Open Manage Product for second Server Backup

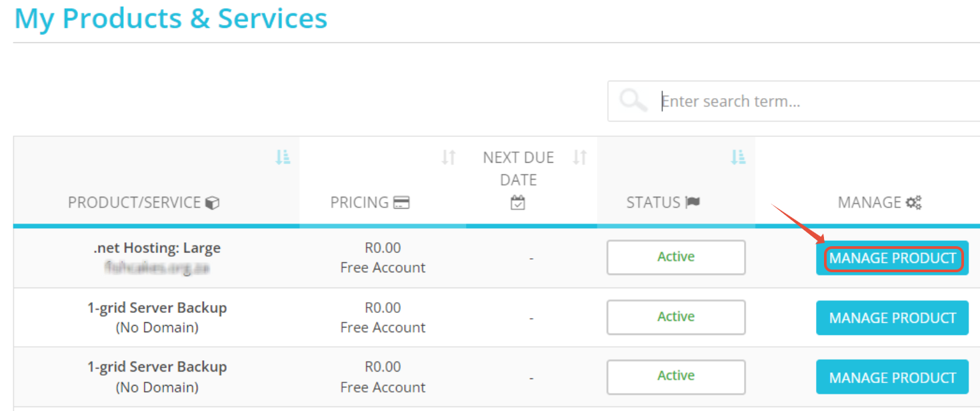[x=893, y=378]
